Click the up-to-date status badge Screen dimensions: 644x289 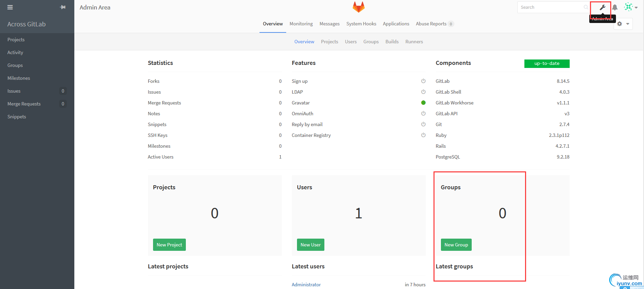click(x=547, y=64)
